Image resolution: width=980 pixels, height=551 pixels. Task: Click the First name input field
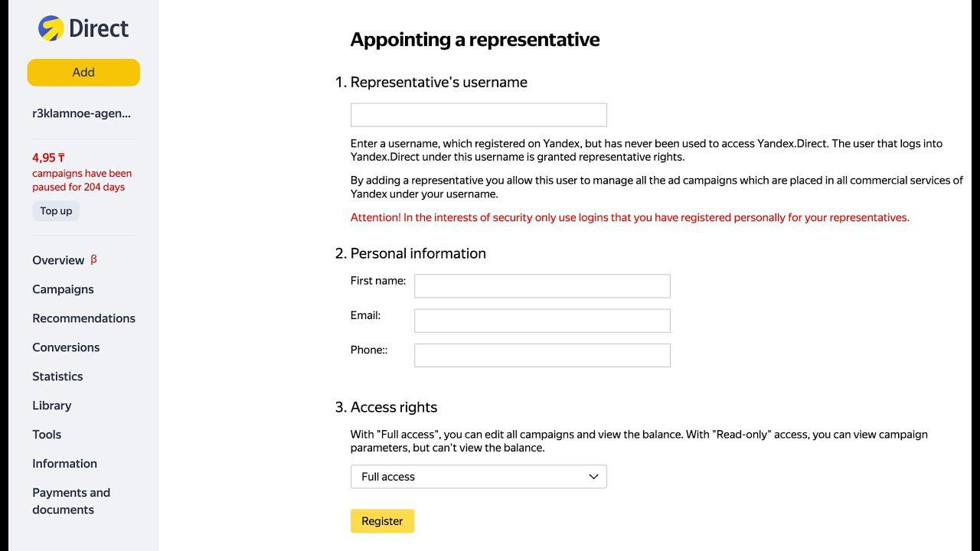point(542,286)
